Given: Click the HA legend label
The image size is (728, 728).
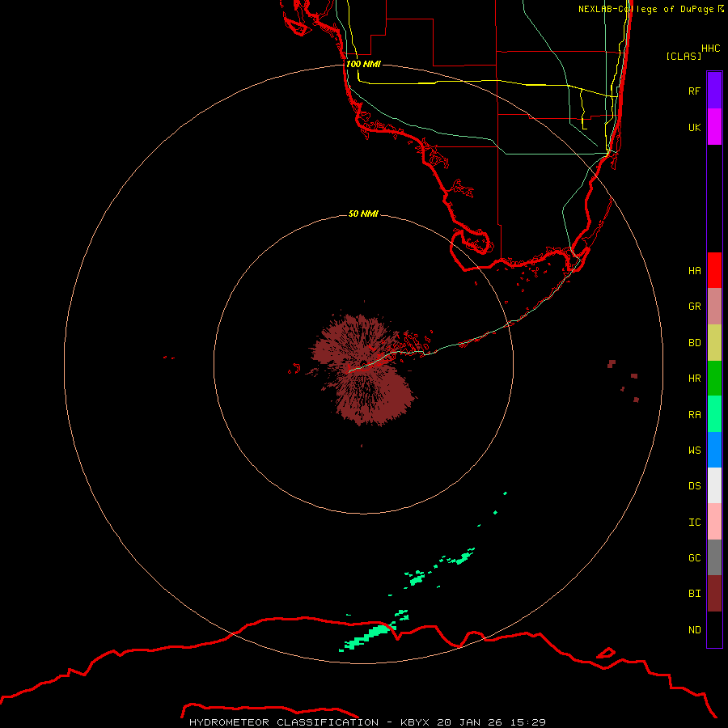Looking at the screenshot, I should tap(694, 271).
